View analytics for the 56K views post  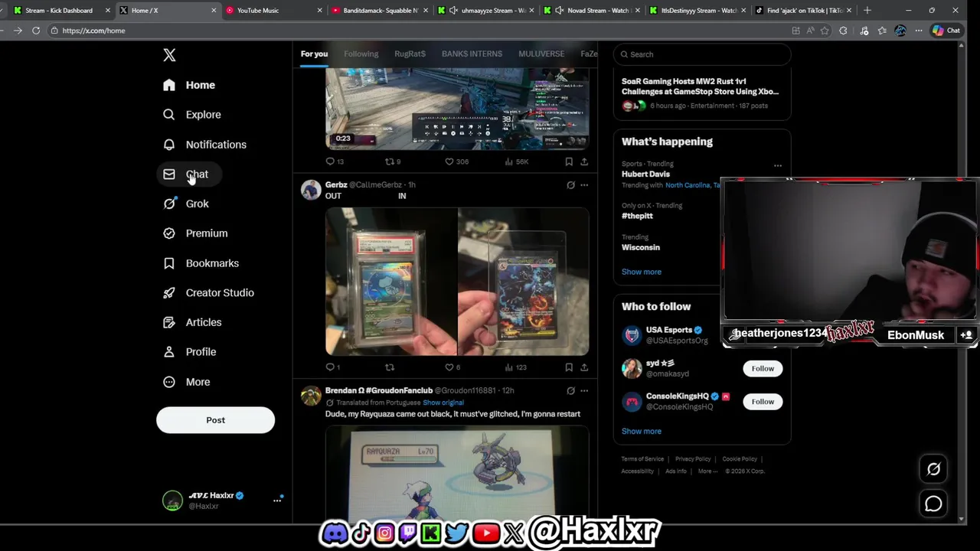[517, 161]
